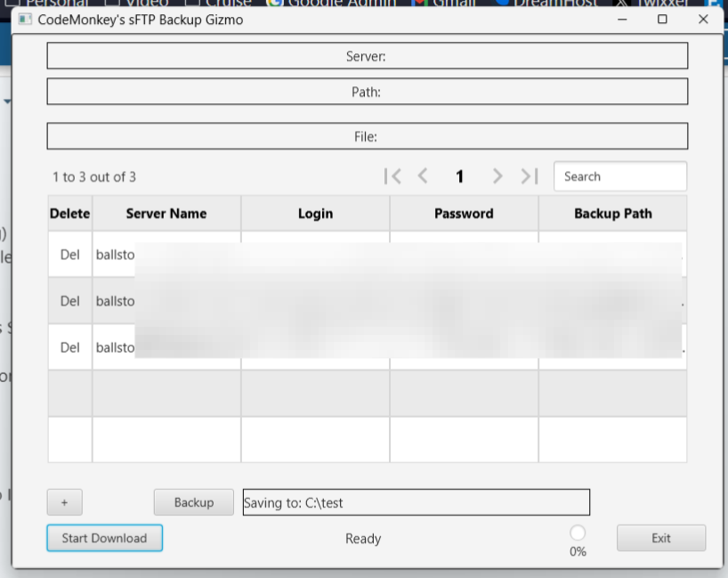Go to the previous page arrow
Image resolution: width=728 pixels, height=578 pixels.
coord(423,176)
